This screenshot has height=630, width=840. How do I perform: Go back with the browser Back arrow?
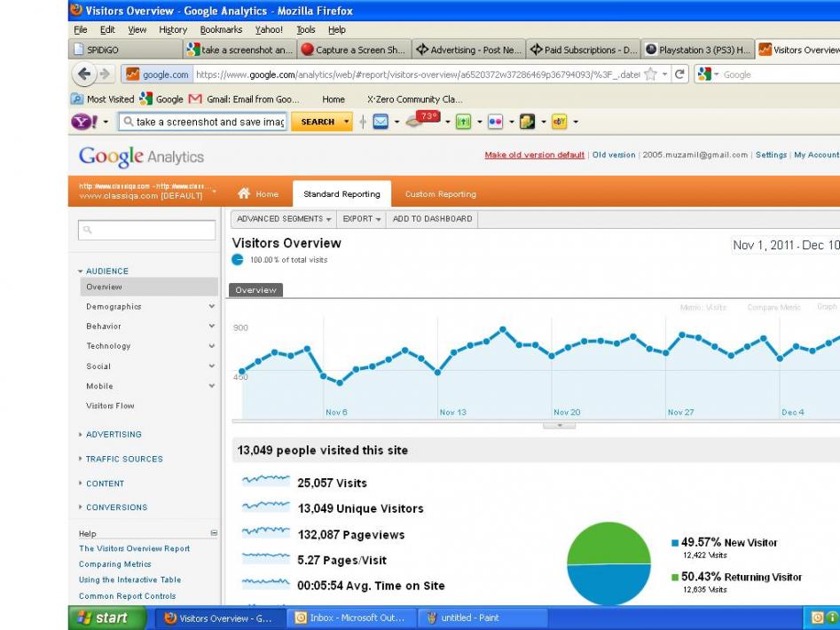(x=84, y=74)
